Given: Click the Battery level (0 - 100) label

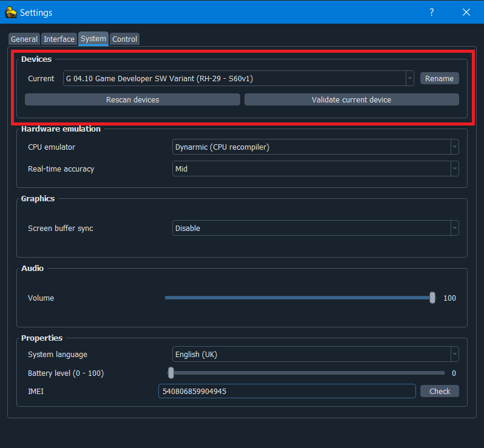Looking at the screenshot, I should click(66, 373).
